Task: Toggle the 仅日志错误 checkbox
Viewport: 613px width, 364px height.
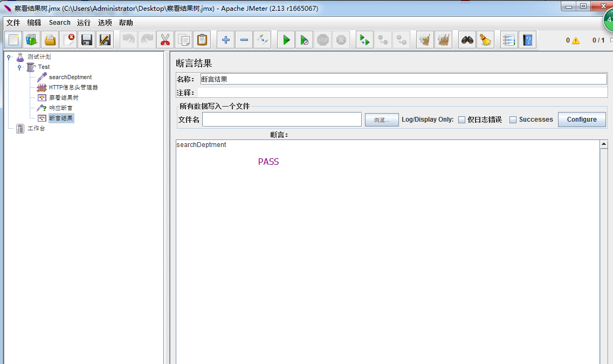Action: coord(462,120)
